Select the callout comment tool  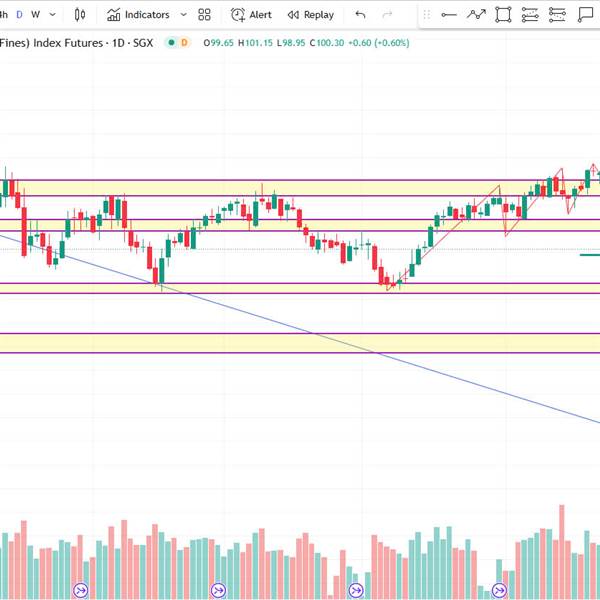(x=585, y=15)
